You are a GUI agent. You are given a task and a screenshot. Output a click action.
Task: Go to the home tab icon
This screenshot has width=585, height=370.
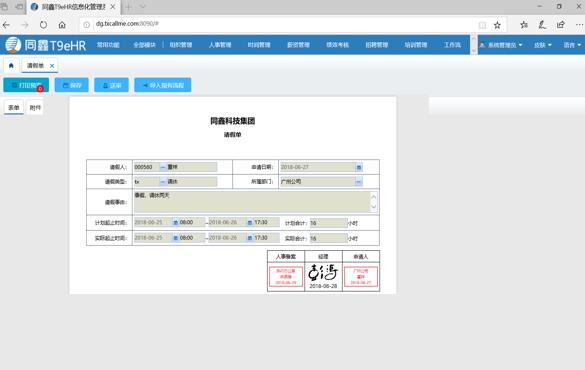pos(11,66)
